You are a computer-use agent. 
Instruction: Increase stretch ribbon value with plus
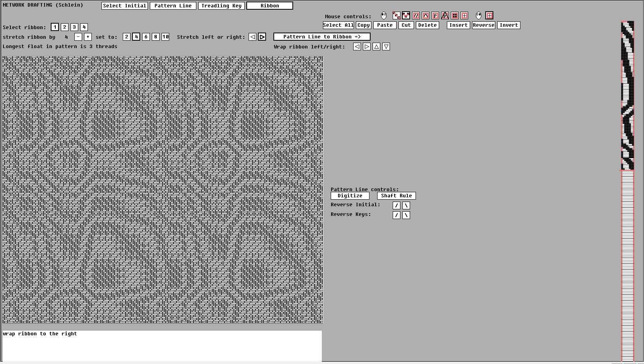pos(88,37)
